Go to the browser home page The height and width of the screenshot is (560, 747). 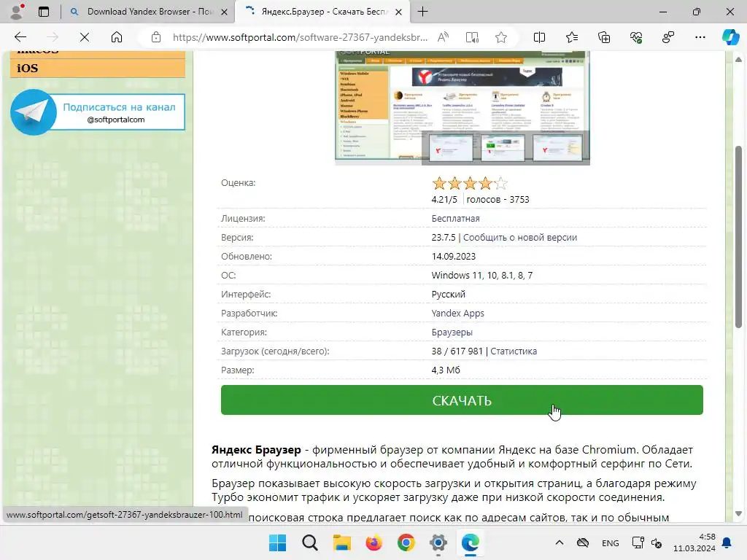(x=117, y=37)
